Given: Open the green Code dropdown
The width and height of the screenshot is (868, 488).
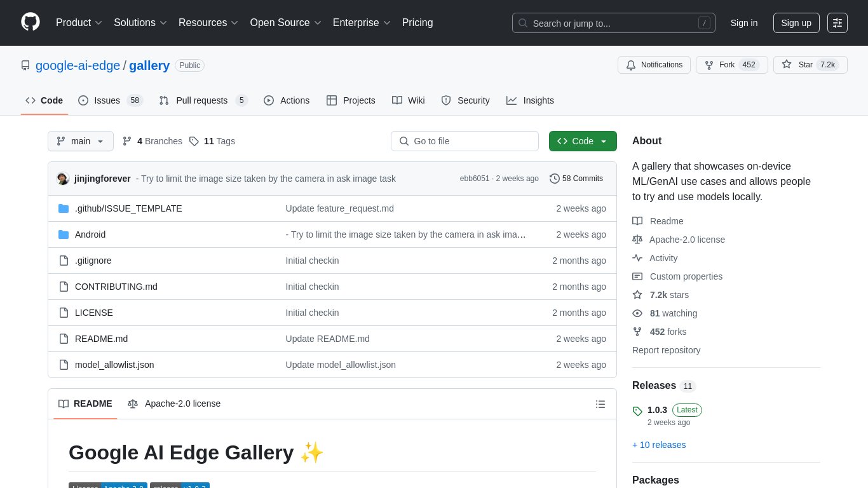Looking at the screenshot, I should [582, 141].
